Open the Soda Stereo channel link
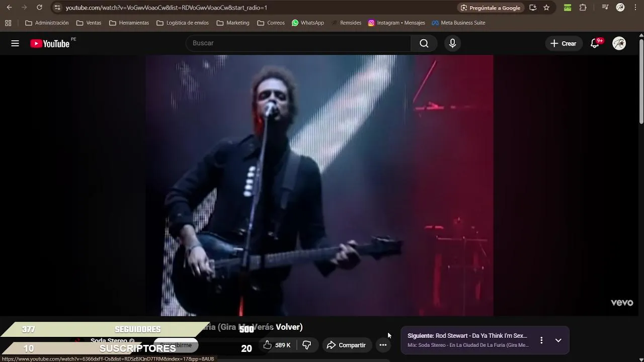The width and height of the screenshot is (644, 362). pos(109,341)
